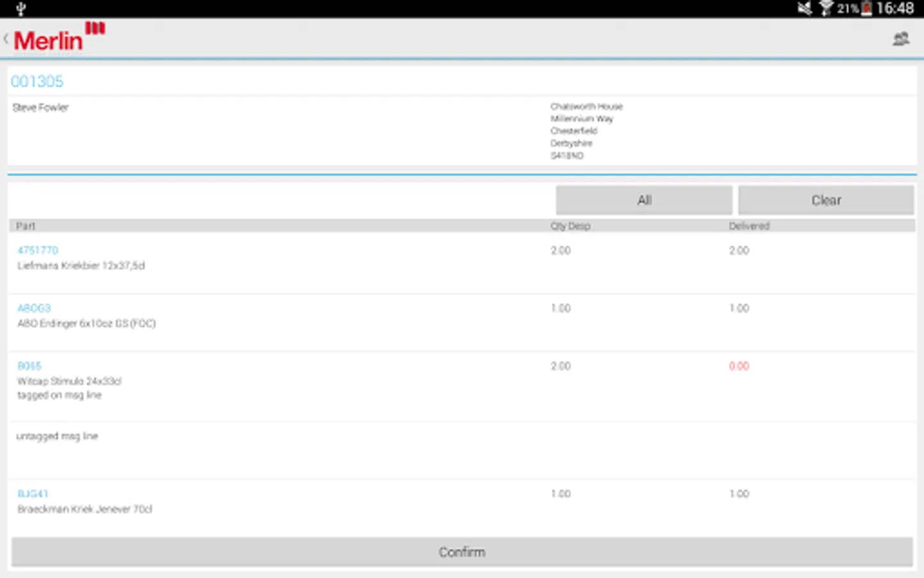Viewport: 924px width, 578px height.
Task: Open the customer contacts icon top right
Action: pyautogui.click(x=901, y=39)
